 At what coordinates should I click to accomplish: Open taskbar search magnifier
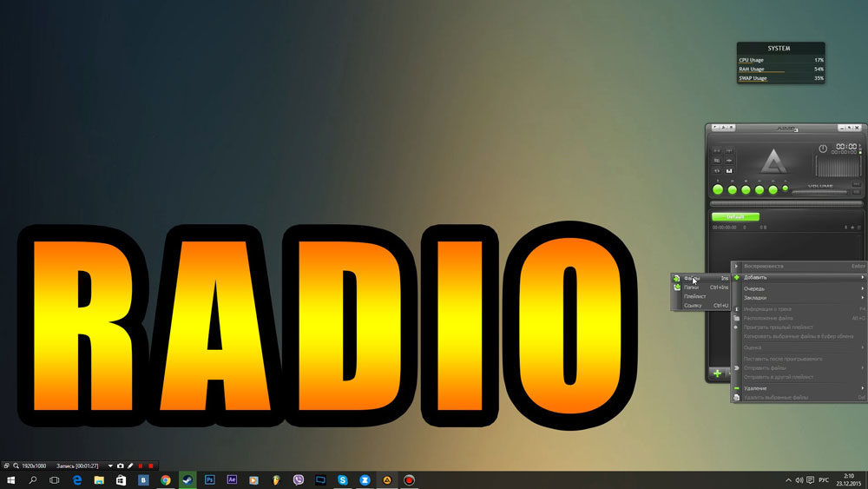[x=33, y=480]
